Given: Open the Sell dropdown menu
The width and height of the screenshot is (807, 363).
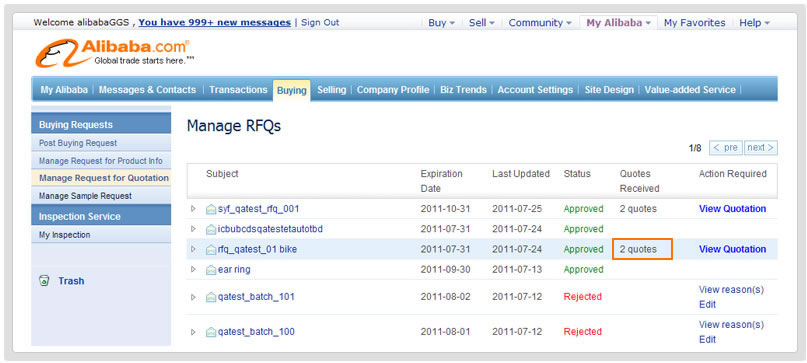Looking at the screenshot, I should pyautogui.click(x=481, y=23).
